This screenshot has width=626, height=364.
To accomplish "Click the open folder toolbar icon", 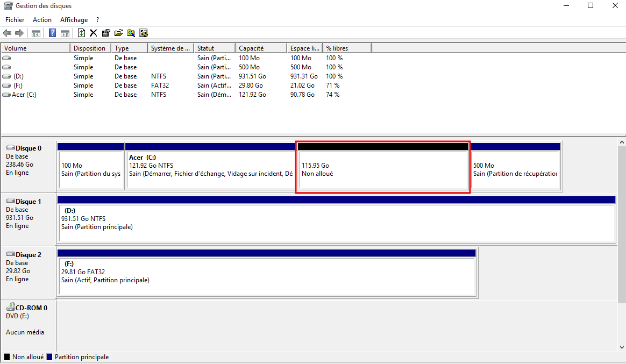I will pyautogui.click(x=118, y=33).
